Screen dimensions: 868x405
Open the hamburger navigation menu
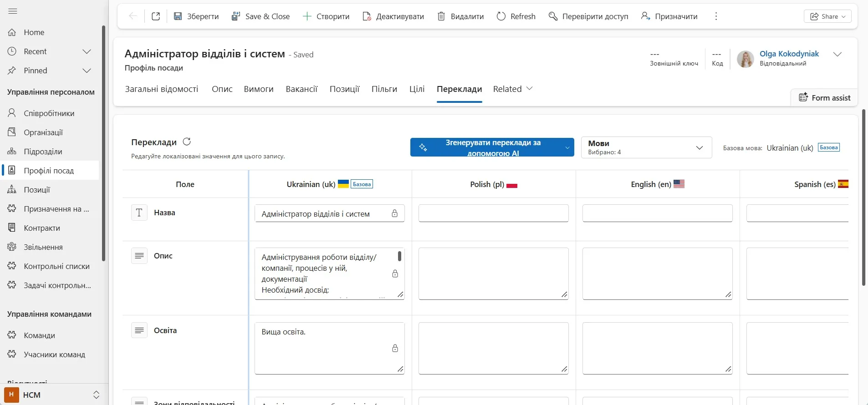[13, 11]
